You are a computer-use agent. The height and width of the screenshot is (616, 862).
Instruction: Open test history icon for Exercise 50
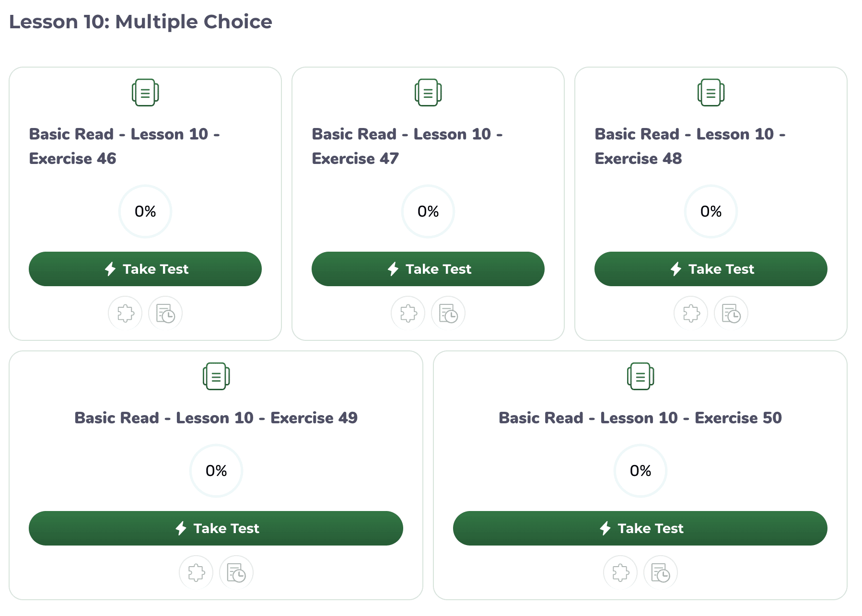coord(661,572)
